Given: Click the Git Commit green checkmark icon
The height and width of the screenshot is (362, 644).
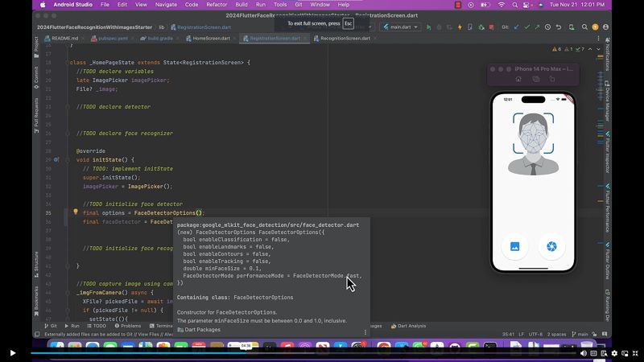Looking at the screenshot, I should tap(527, 27).
